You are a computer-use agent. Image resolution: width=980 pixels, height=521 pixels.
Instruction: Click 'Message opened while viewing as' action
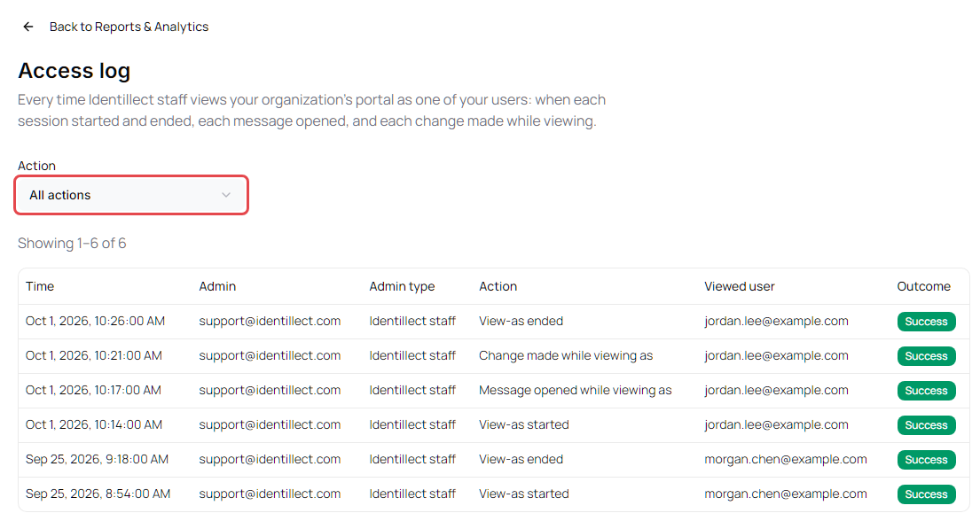coord(575,390)
